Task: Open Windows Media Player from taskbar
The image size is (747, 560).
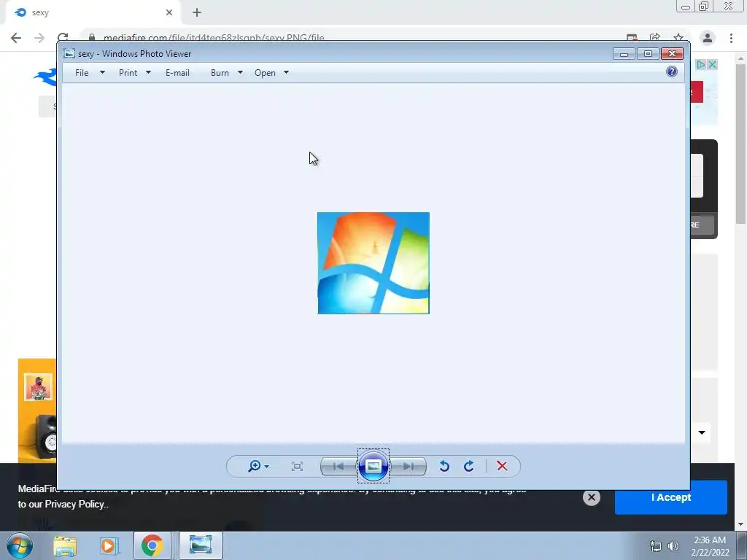Action: pyautogui.click(x=109, y=546)
